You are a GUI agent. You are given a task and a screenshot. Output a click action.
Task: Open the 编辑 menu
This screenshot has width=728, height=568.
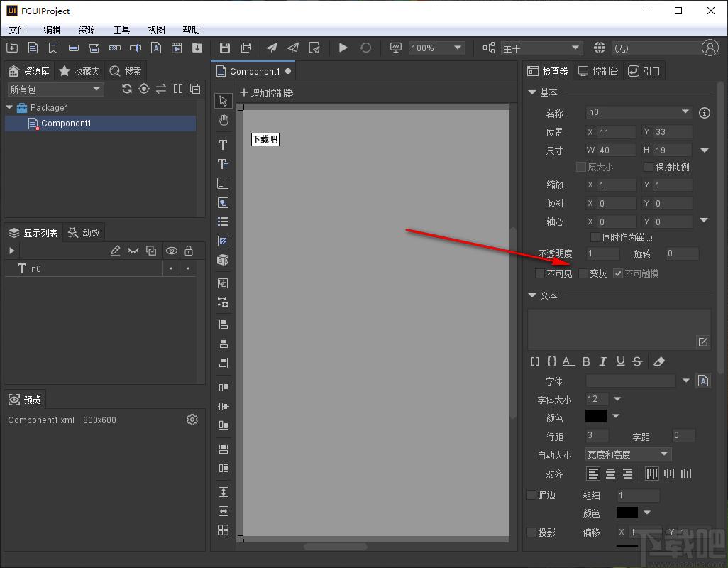point(52,30)
